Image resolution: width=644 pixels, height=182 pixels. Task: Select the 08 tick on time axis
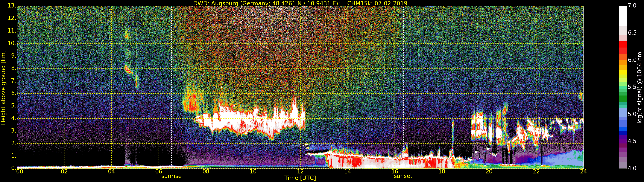tap(206, 171)
